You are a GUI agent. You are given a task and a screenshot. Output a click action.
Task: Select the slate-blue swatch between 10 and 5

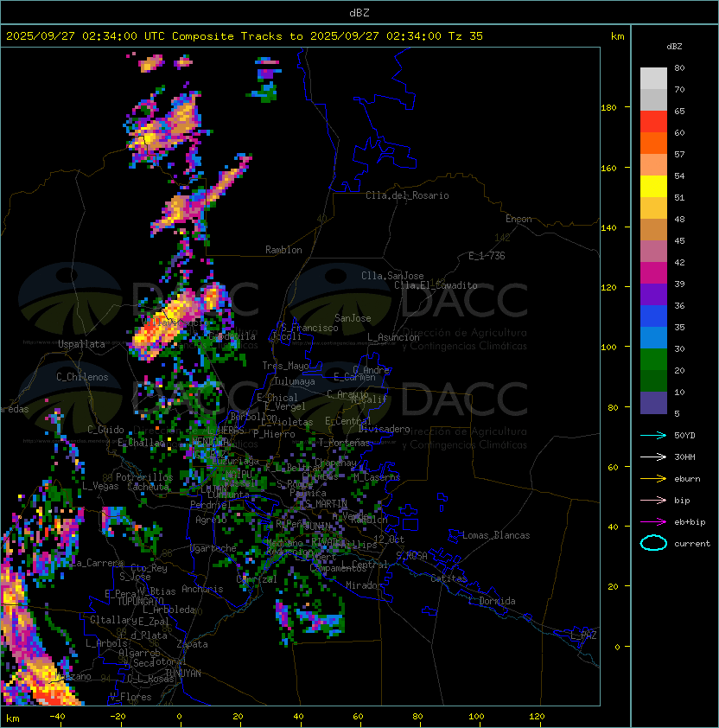pos(653,403)
